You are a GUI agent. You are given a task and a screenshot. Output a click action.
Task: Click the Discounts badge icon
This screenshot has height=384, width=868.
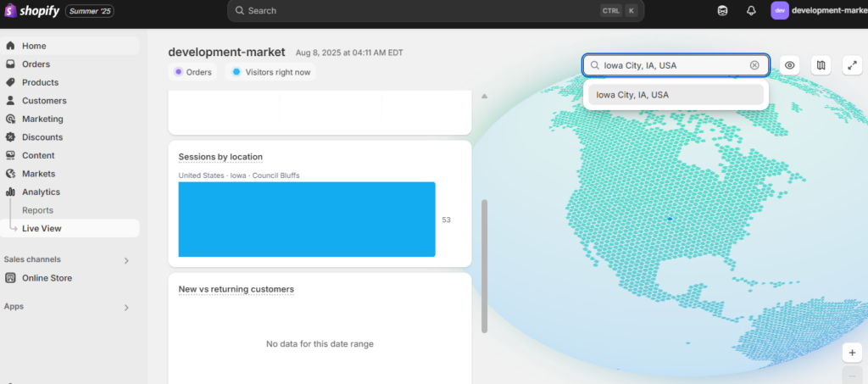tap(10, 137)
